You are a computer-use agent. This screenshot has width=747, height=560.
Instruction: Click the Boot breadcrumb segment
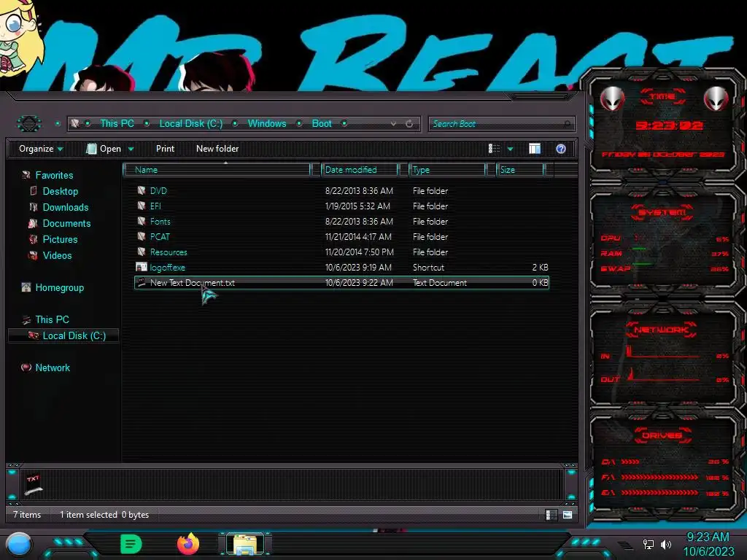tap(322, 123)
